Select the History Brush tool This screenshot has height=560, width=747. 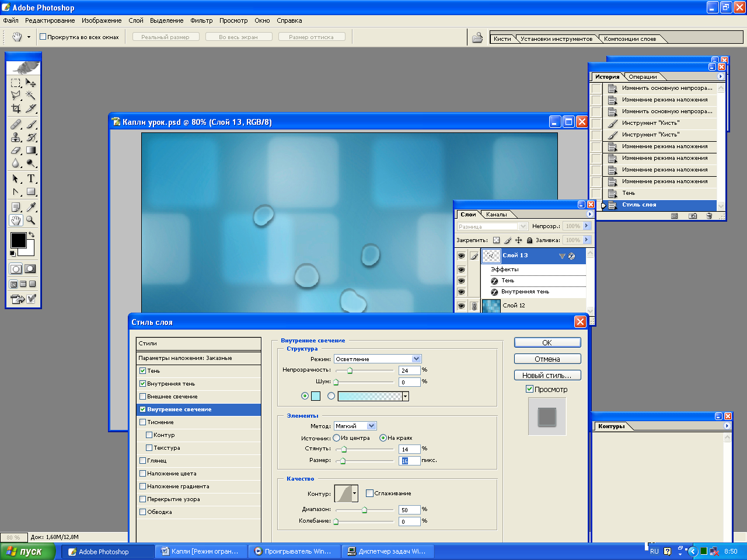[x=31, y=137]
